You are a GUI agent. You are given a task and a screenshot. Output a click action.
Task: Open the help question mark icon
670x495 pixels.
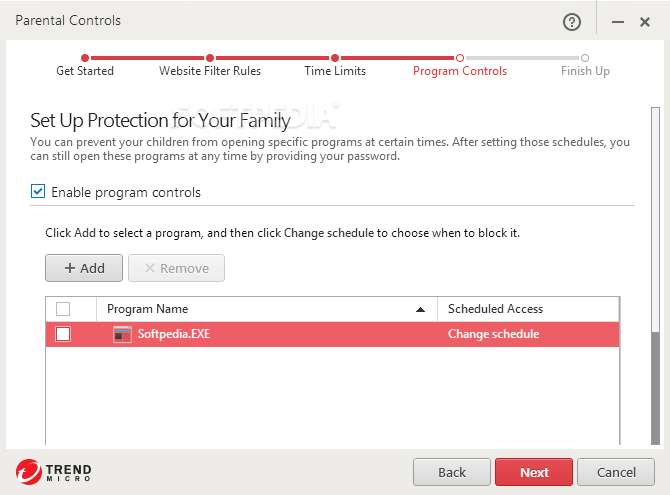point(571,22)
